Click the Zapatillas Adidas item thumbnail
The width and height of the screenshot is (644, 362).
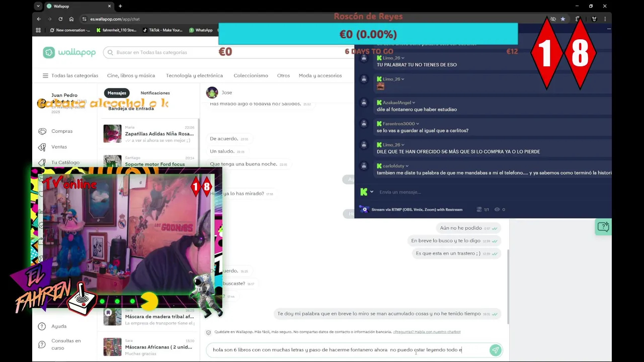(x=112, y=134)
